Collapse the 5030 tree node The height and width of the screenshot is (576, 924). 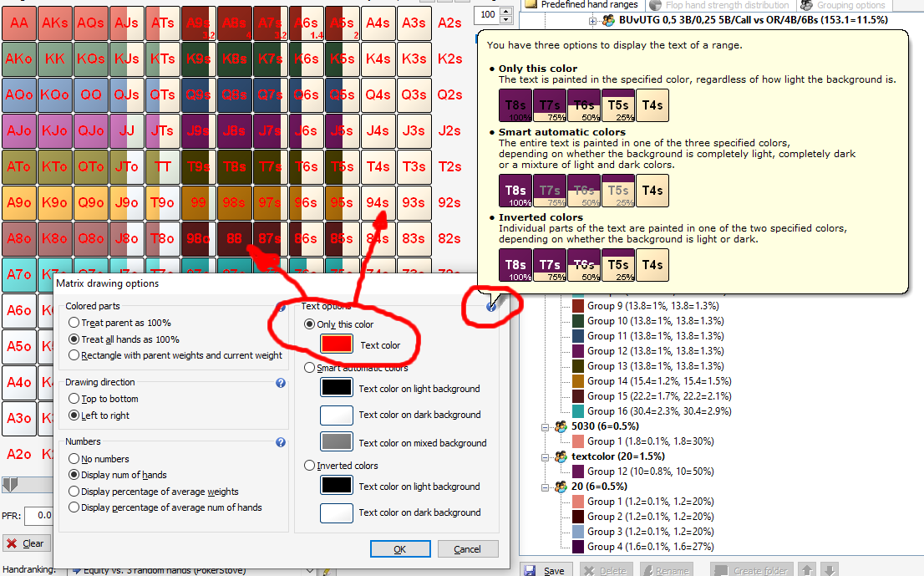coord(546,427)
